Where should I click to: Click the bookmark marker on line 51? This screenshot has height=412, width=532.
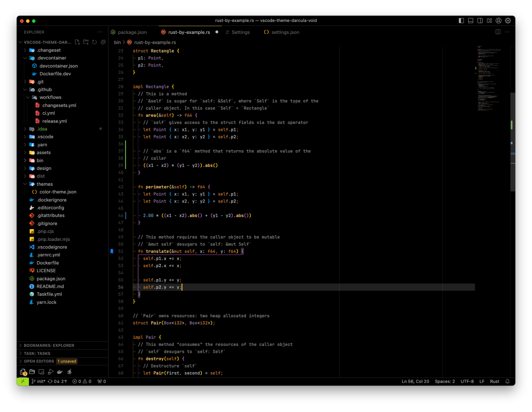(112, 251)
